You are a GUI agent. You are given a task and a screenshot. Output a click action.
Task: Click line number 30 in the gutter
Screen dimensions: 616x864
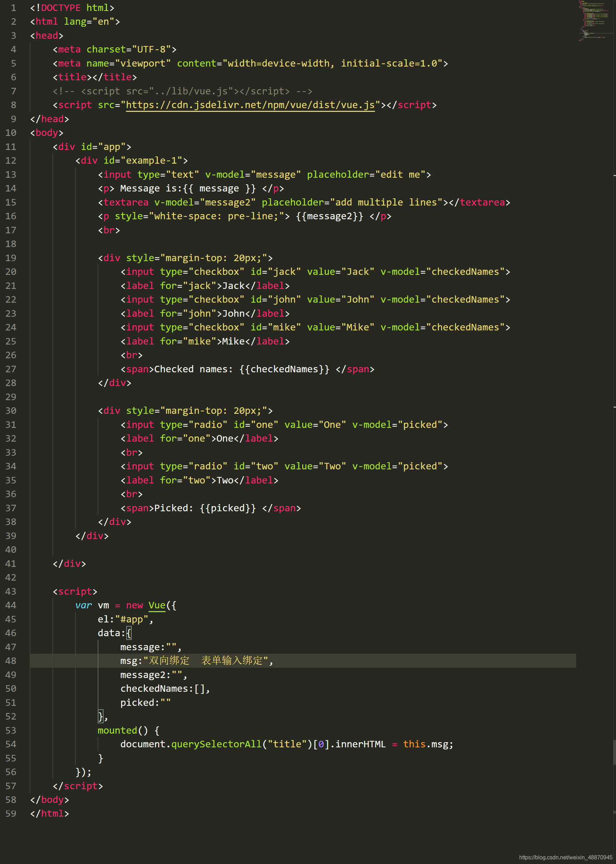tap(11, 411)
